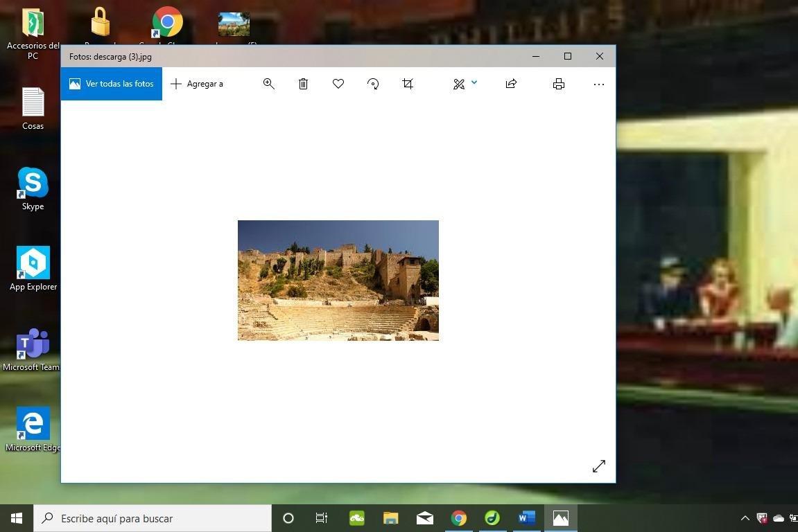Screen dimensions: 798x532
Task: Open File Explorer from the taskbar
Action: tap(391, 518)
